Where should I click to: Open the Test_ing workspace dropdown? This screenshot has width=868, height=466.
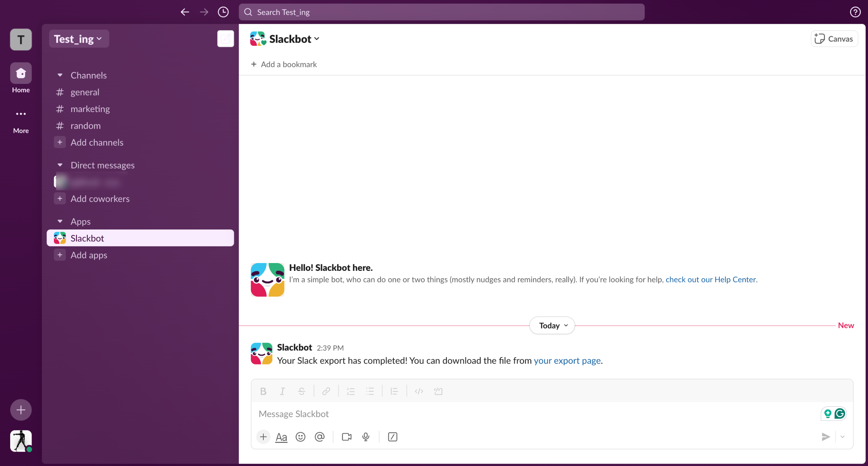click(78, 39)
